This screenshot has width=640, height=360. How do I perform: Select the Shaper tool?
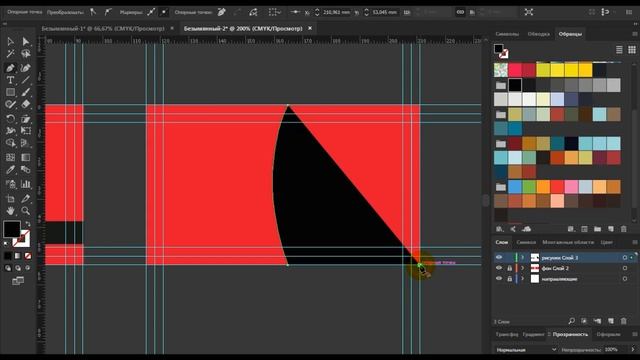(11, 104)
